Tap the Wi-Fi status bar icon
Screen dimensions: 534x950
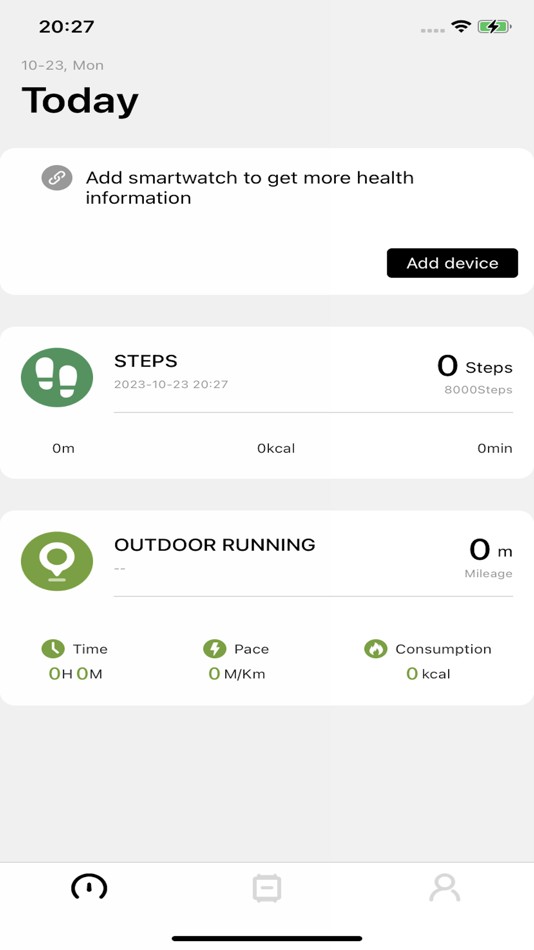tap(461, 26)
